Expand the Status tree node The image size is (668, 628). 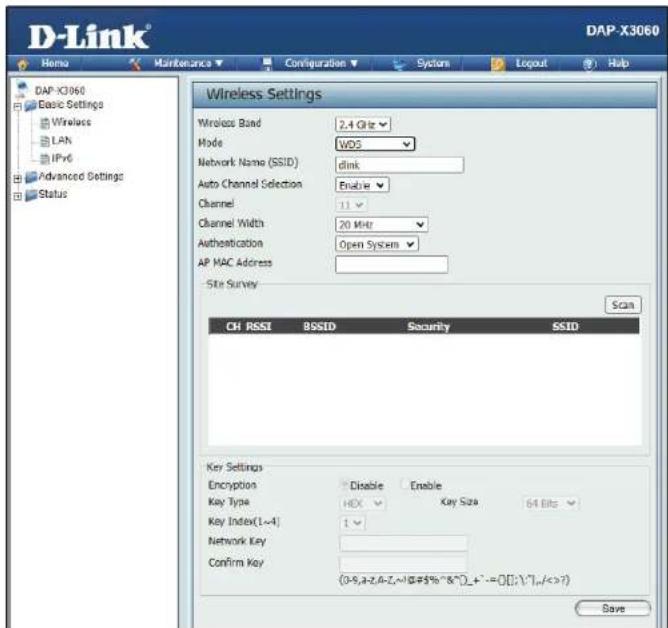pyautogui.click(x=17, y=196)
